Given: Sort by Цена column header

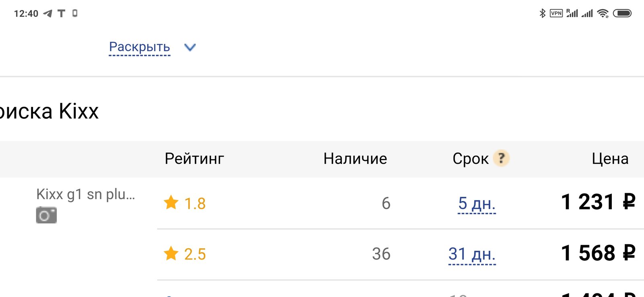Looking at the screenshot, I should [x=610, y=159].
